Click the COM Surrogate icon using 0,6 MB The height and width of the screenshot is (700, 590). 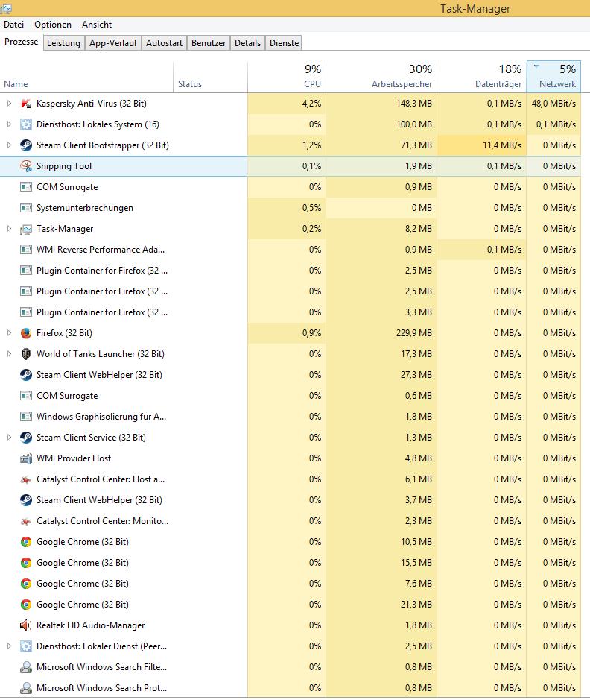[26, 396]
